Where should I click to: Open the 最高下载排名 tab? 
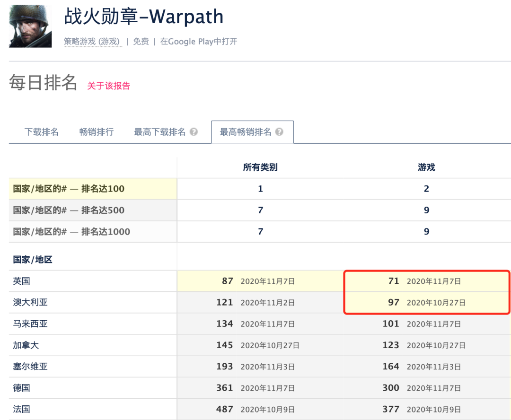click(x=160, y=132)
